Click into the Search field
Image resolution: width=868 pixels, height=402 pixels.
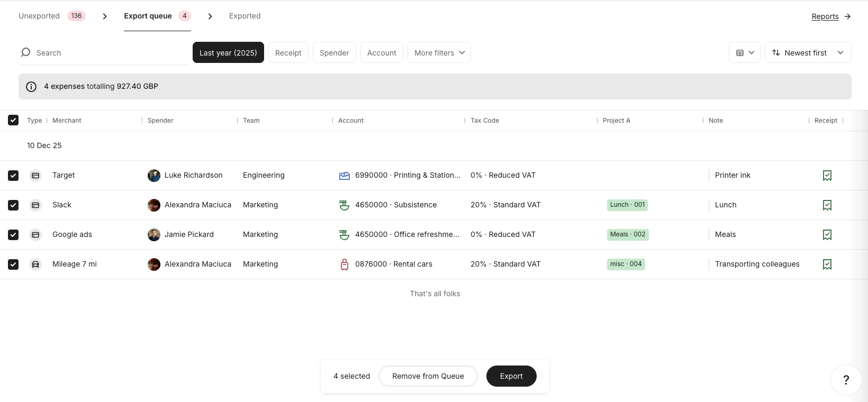103,53
